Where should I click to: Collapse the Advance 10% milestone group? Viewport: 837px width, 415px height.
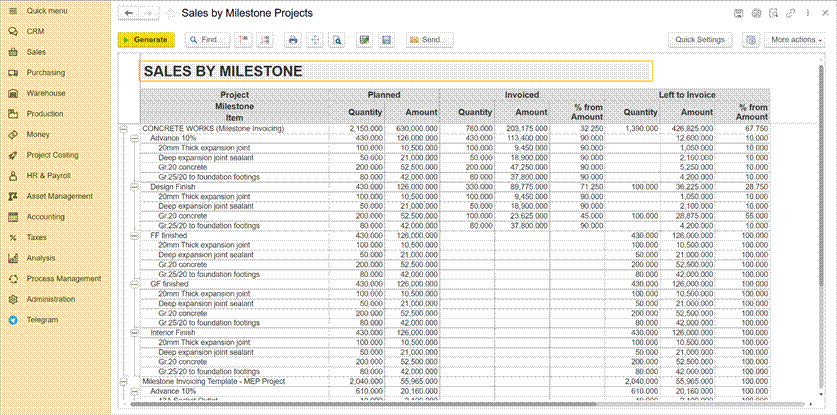tap(133, 139)
